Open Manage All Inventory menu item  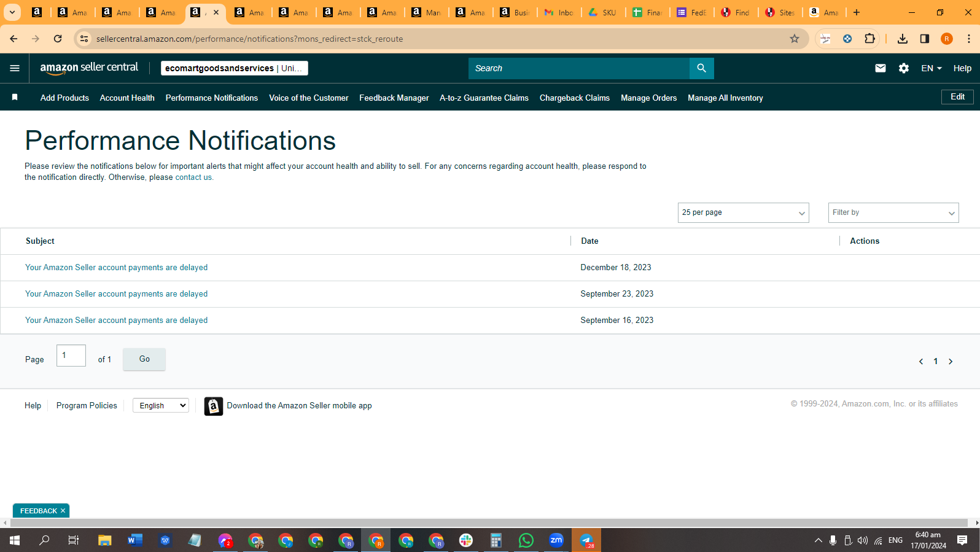(725, 98)
